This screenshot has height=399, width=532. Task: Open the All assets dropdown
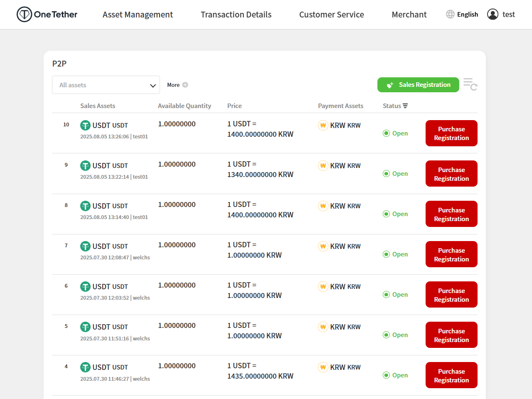coord(106,85)
